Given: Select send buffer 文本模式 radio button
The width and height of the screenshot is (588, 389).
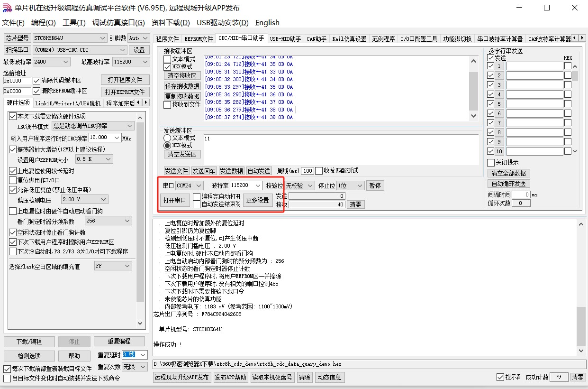Looking at the screenshot, I should (x=167, y=138).
